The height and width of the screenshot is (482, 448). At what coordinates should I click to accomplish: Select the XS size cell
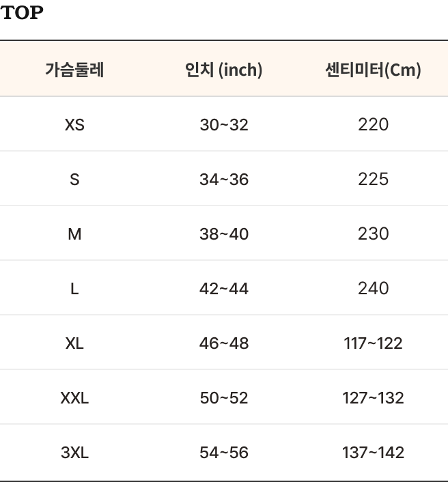tap(74, 125)
